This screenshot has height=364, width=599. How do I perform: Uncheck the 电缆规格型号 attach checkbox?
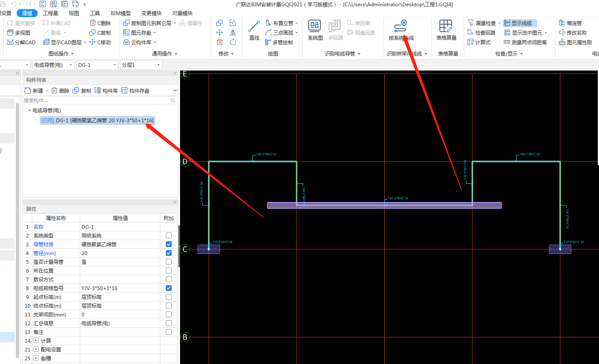pyautogui.click(x=169, y=288)
